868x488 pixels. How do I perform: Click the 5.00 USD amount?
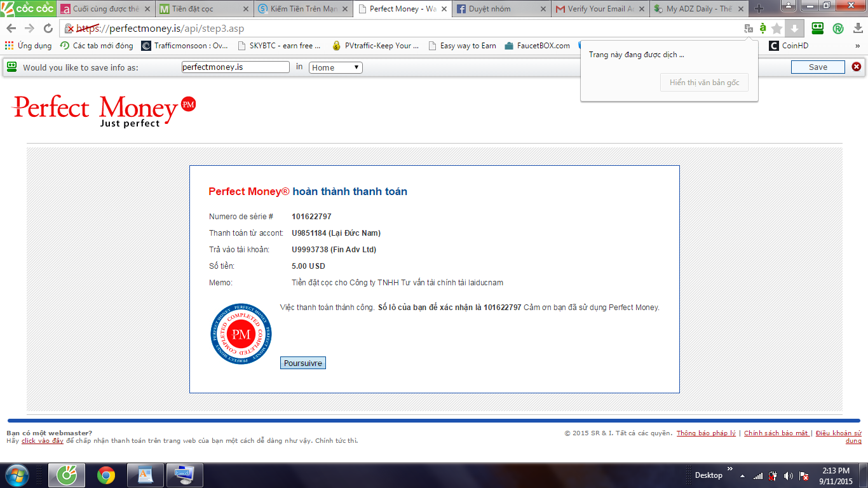[308, 266]
